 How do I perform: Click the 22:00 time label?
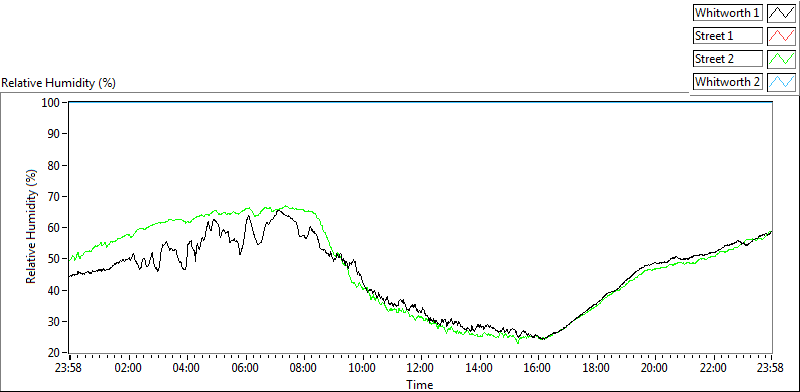[x=713, y=368]
